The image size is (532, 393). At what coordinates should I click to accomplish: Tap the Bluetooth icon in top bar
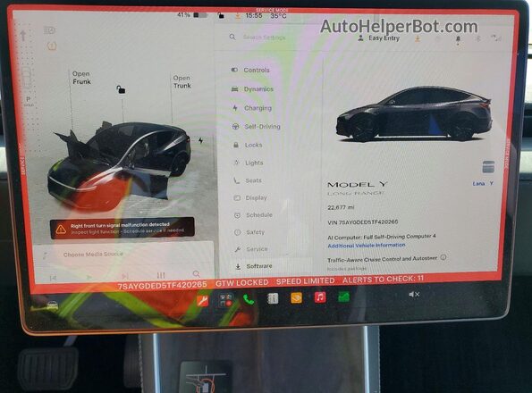coord(478,38)
